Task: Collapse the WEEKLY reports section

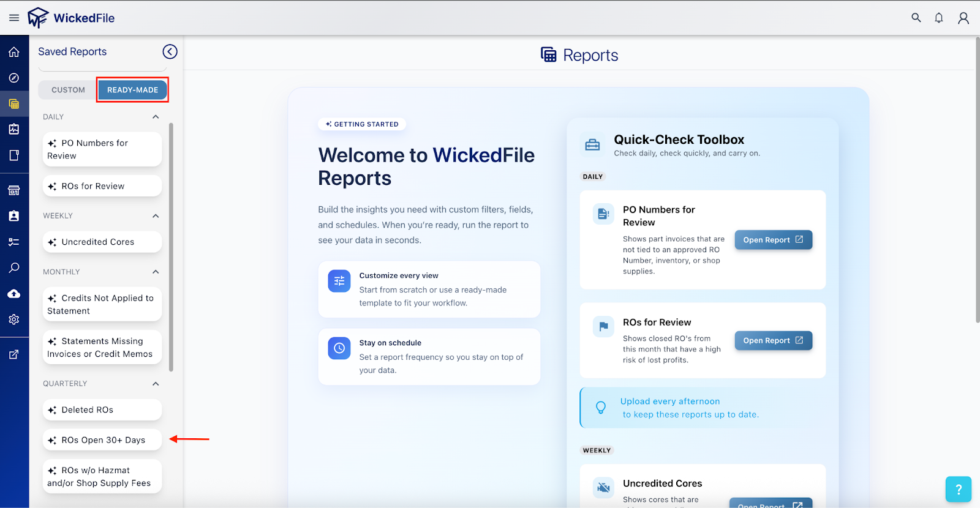Action: tap(156, 216)
